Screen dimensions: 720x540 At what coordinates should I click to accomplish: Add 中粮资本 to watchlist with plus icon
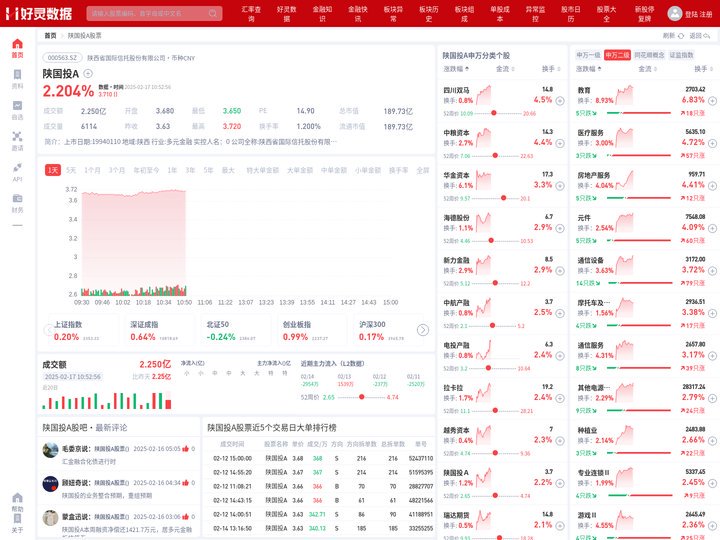560,143
